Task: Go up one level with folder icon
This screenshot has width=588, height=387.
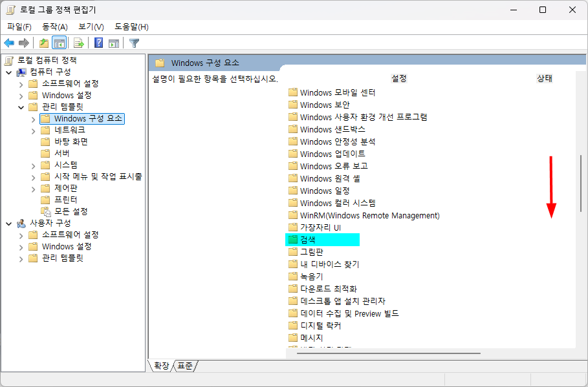Action: [x=44, y=43]
